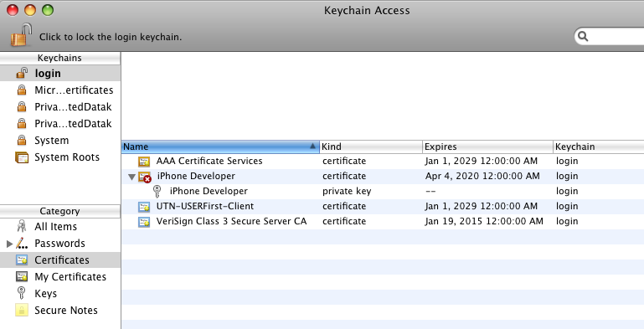Click in the search field
Viewport: 644px width, 329px height.
pyautogui.click(x=612, y=37)
